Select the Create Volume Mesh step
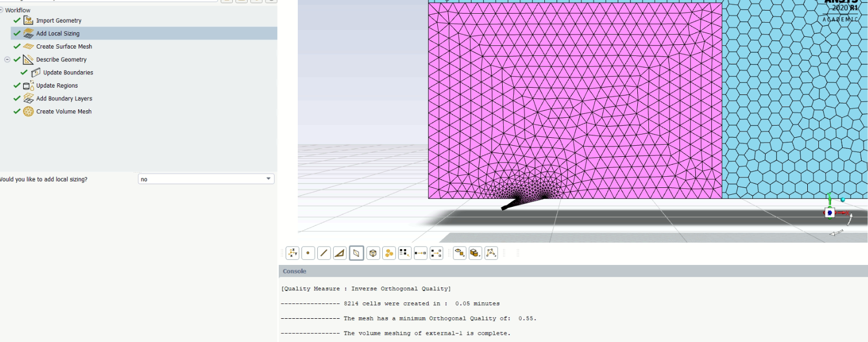The height and width of the screenshot is (342, 868). coord(64,112)
